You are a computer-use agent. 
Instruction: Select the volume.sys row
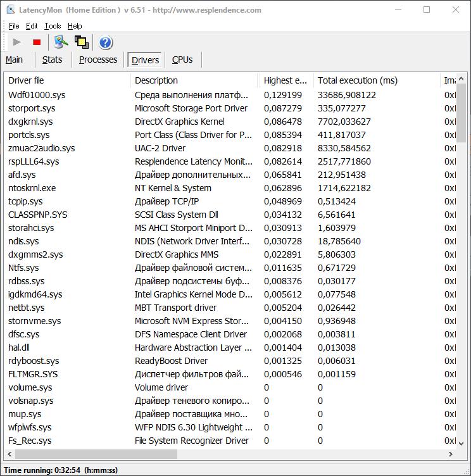coord(230,387)
